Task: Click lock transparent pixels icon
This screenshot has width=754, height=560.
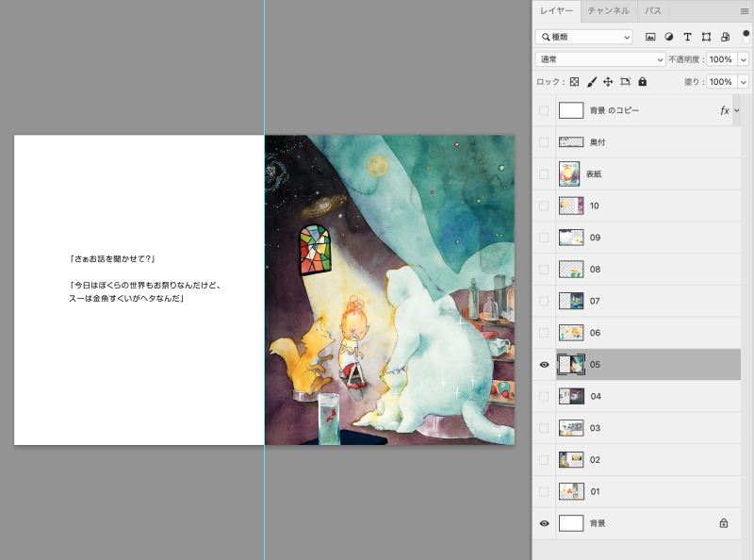Action: (x=574, y=82)
